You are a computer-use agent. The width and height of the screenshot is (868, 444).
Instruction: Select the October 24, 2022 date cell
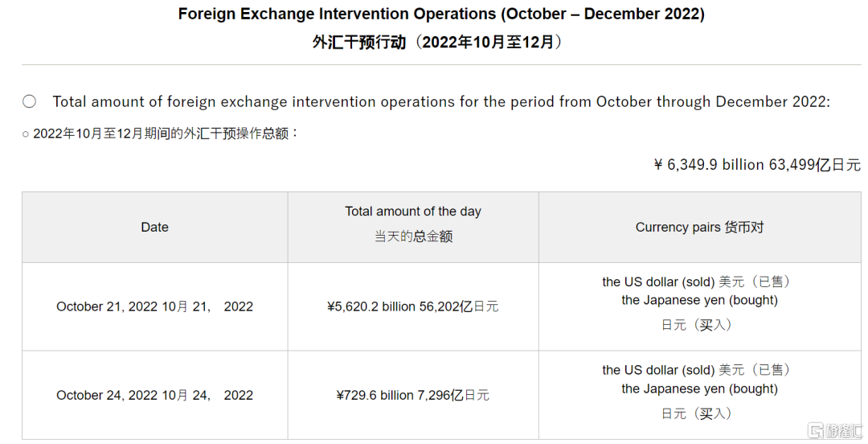click(154, 395)
